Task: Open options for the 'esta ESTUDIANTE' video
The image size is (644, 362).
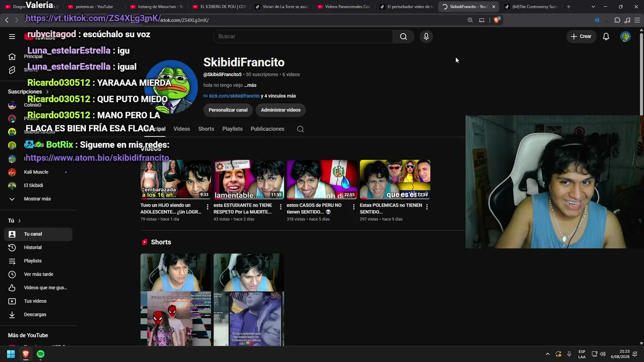Action: (281, 207)
